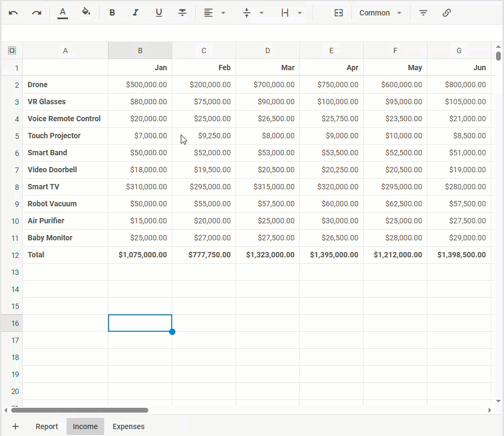Screen dimensions: 504x436
Task: Select column G header
Action: [x=459, y=51]
